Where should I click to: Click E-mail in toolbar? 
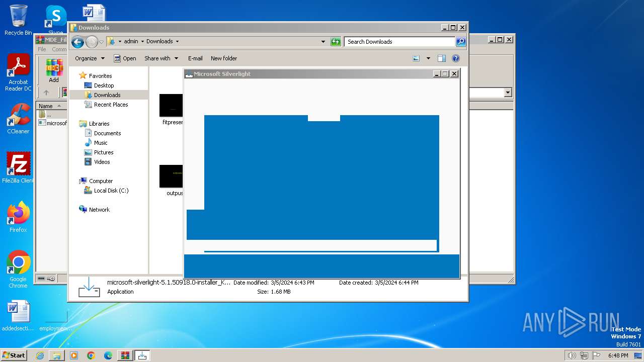point(195,58)
